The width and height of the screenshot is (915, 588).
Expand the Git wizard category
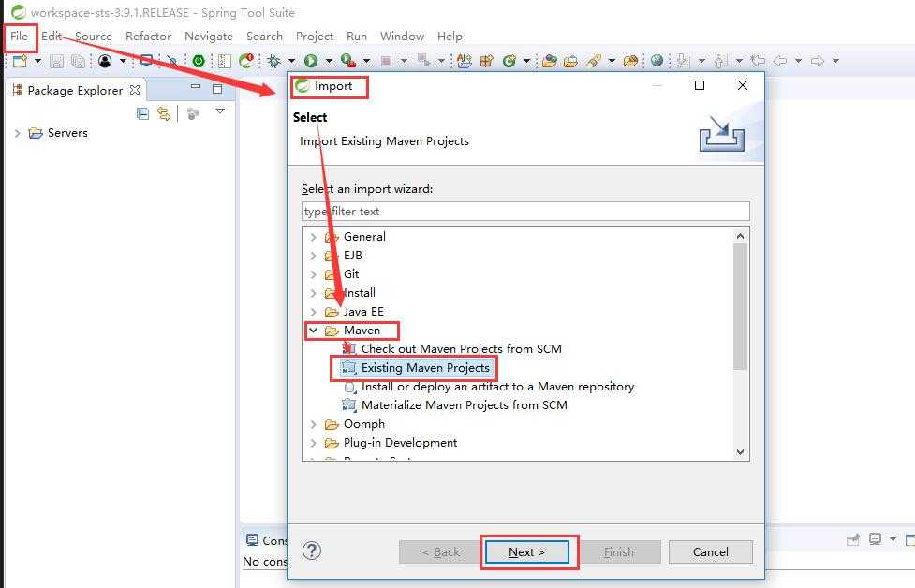point(314,274)
